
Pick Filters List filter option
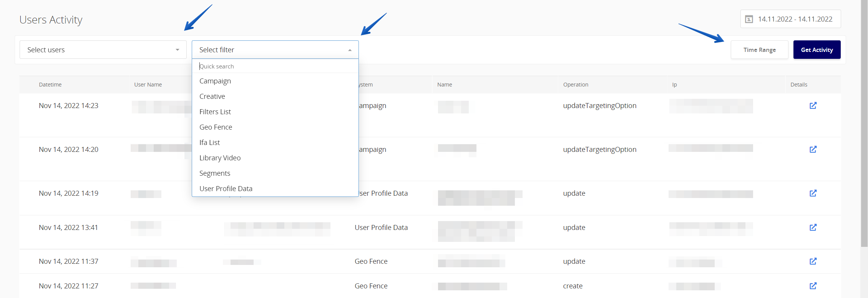tap(275, 112)
